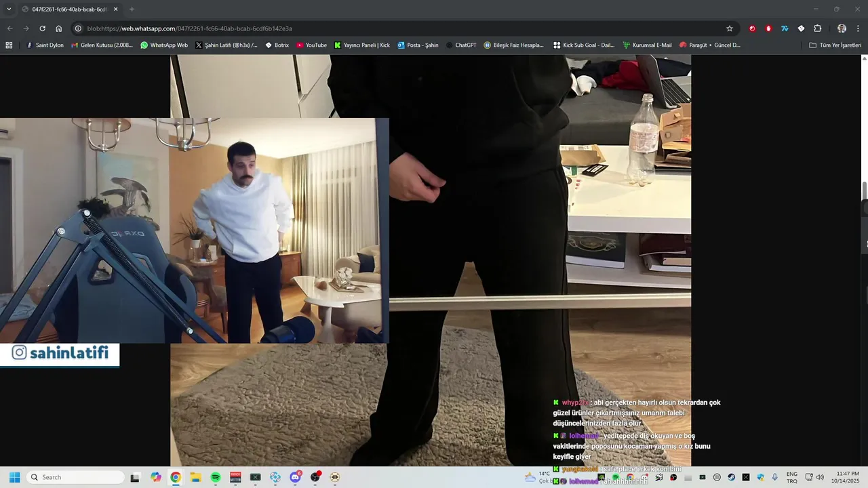
Task: Open the red circular extension icon
Action: 752,28
